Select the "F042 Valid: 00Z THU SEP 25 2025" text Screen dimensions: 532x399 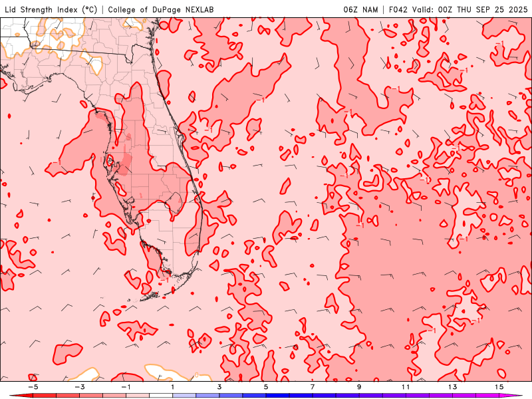(x=458, y=10)
